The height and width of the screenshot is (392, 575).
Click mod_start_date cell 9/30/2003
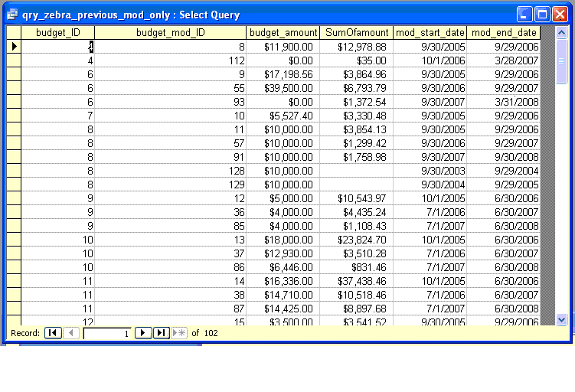click(430, 171)
